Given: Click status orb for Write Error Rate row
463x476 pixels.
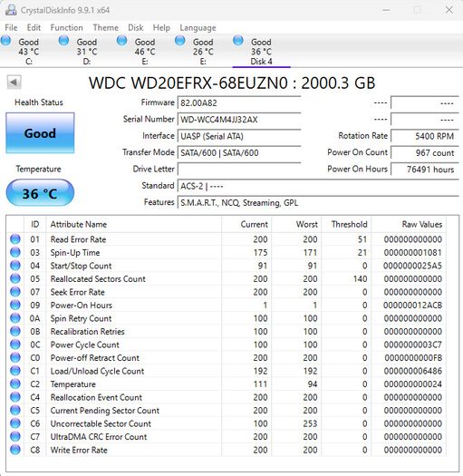Looking at the screenshot, I should point(15,450).
